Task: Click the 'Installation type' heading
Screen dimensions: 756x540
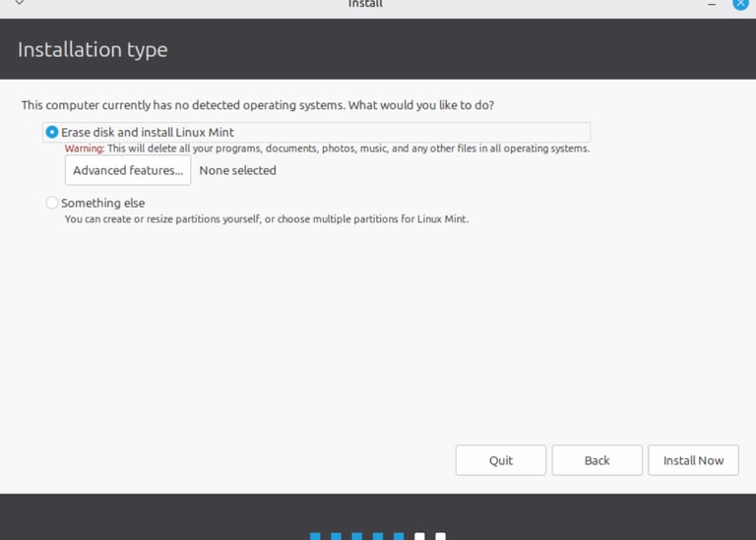Action: [x=93, y=49]
